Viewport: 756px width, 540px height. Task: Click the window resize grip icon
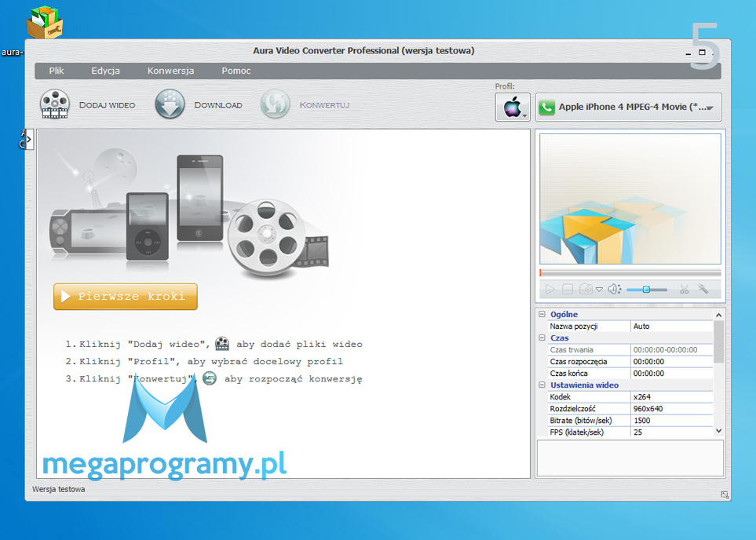click(725, 494)
